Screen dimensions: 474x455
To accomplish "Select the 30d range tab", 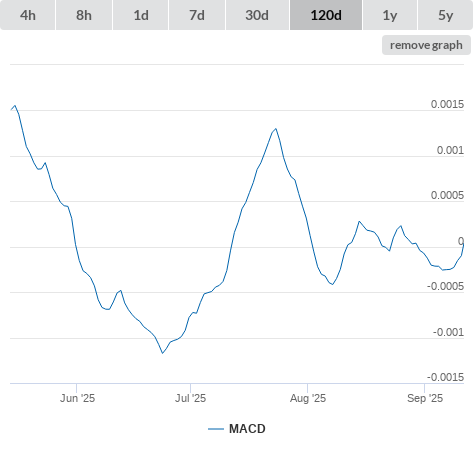I will [257, 15].
